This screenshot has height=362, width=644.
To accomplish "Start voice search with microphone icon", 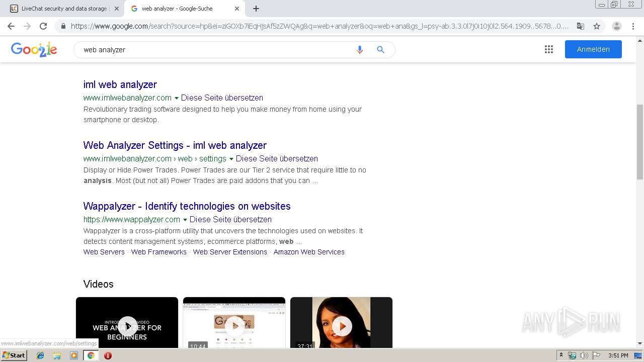I will tap(359, 50).
